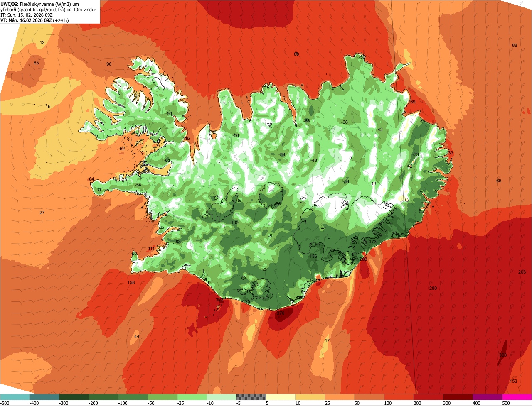Screen dimensions: 532x406
Task: Click the map value -125 on south coast
Action: [246, 301]
